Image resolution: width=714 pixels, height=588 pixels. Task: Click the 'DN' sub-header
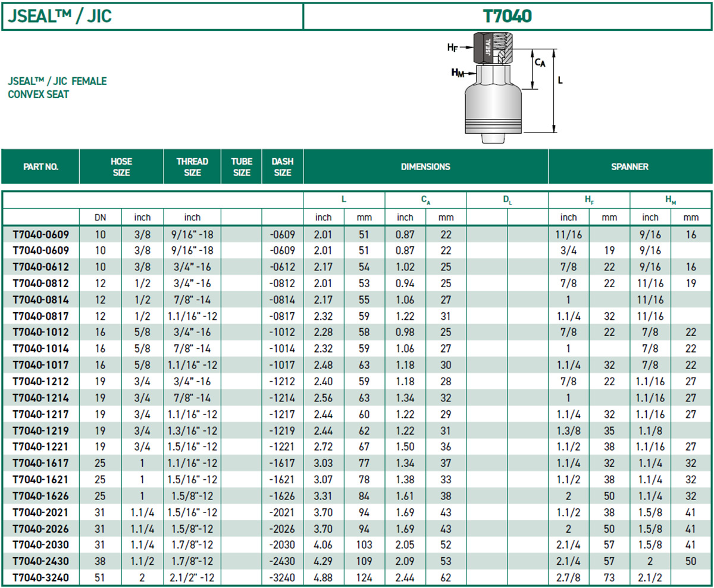(x=100, y=218)
